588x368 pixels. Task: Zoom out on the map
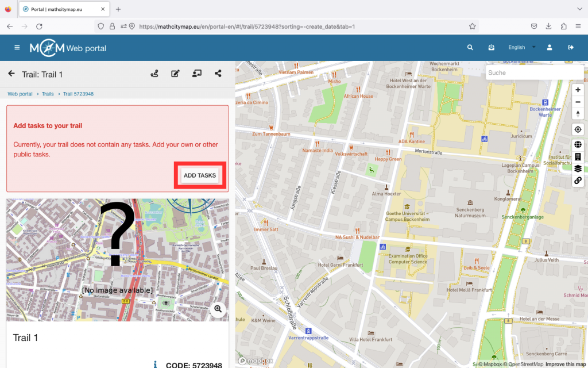coord(578,102)
